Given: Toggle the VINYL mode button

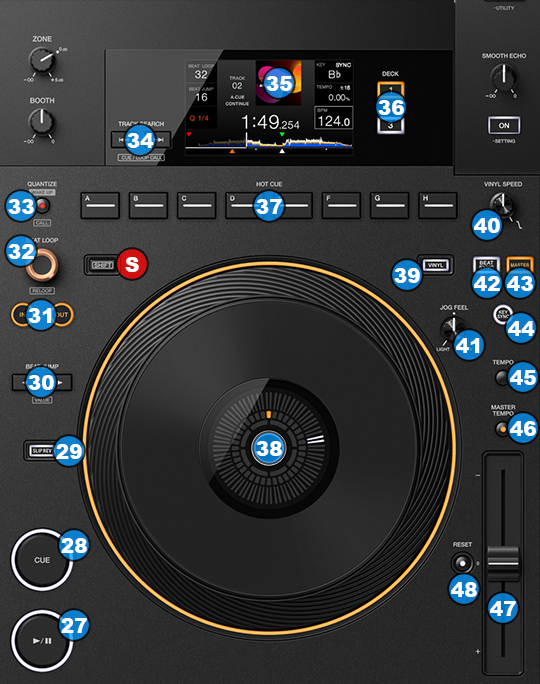Looking at the screenshot, I should click(435, 265).
